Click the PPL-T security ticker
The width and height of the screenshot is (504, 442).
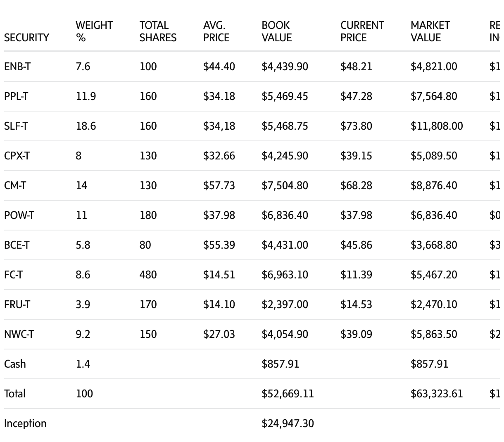point(16,96)
